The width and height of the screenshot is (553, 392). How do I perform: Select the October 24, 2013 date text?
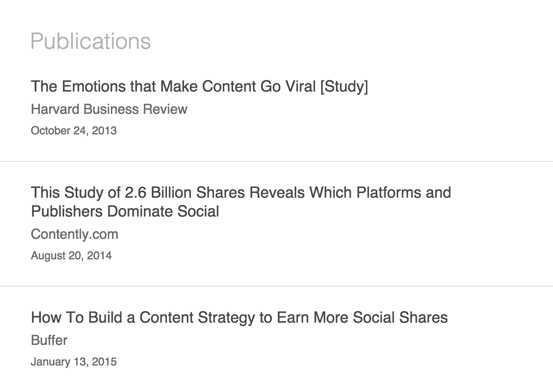click(74, 131)
